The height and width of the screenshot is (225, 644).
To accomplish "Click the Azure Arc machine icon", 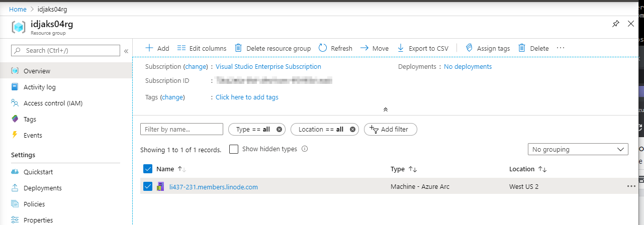I will point(161,187).
